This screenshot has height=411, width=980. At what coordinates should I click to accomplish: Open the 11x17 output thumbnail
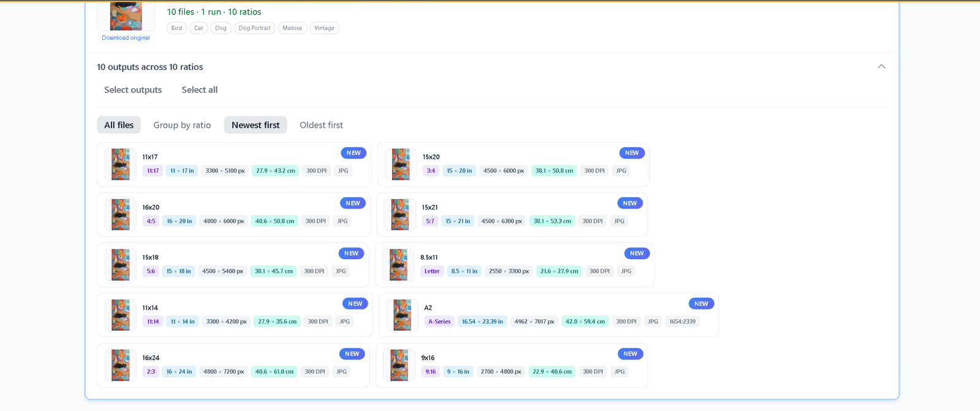[121, 164]
